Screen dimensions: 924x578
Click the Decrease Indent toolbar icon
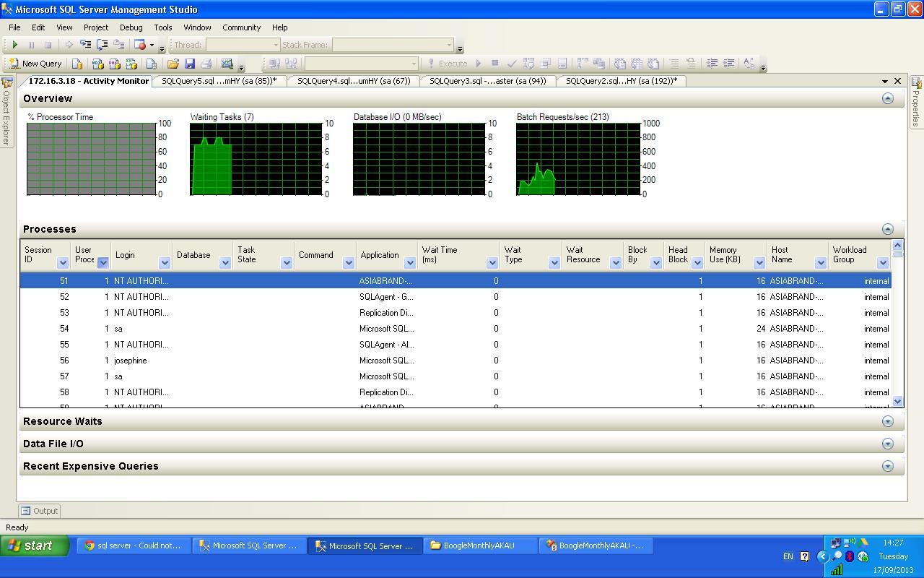[x=712, y=64]
